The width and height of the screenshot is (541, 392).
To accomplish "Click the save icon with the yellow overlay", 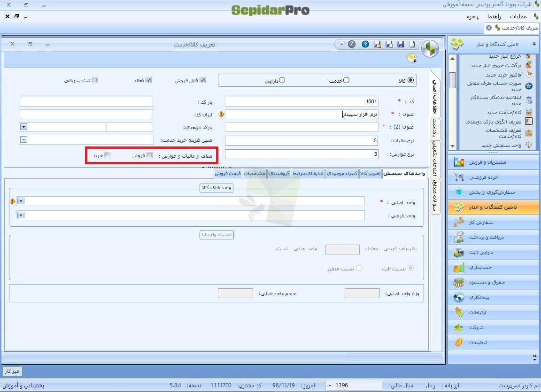I will point(377,44).
